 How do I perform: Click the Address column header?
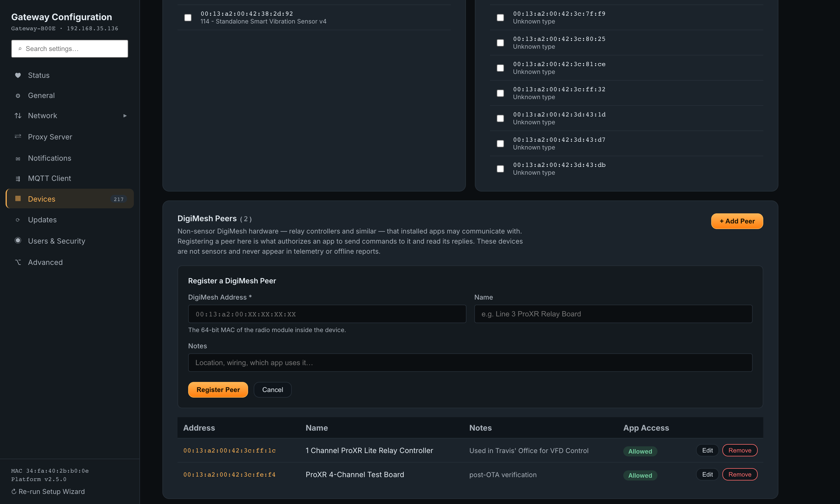(199, 428)
